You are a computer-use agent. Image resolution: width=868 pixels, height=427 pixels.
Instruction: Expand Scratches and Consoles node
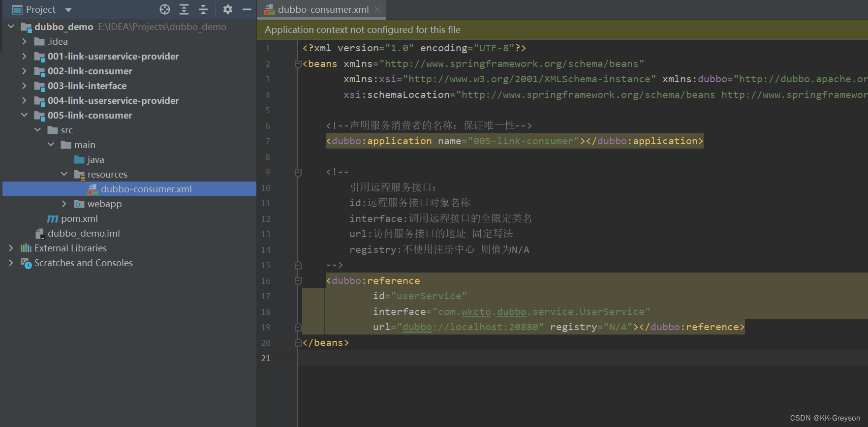coord(11,263)
